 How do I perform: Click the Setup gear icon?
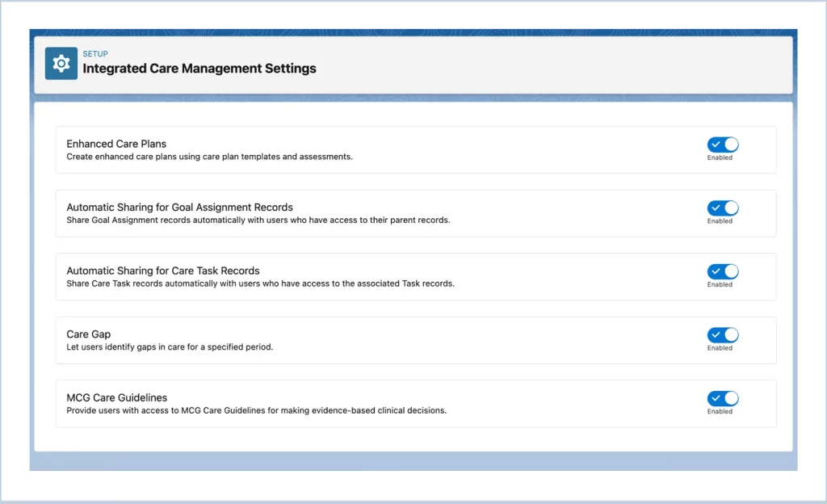(x=61, y=63)
